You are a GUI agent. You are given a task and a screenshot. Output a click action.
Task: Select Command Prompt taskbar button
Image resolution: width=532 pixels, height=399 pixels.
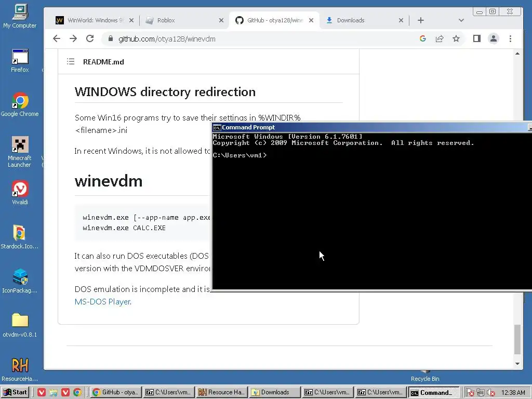click(434, 392)
